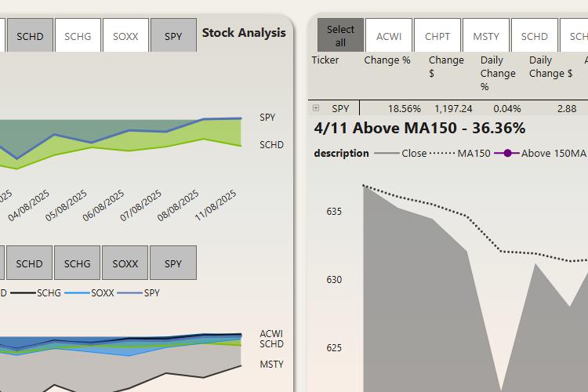Sort by the Change $ column header
The height and width of the screenshot is (392, 588).
coord(446,67)
